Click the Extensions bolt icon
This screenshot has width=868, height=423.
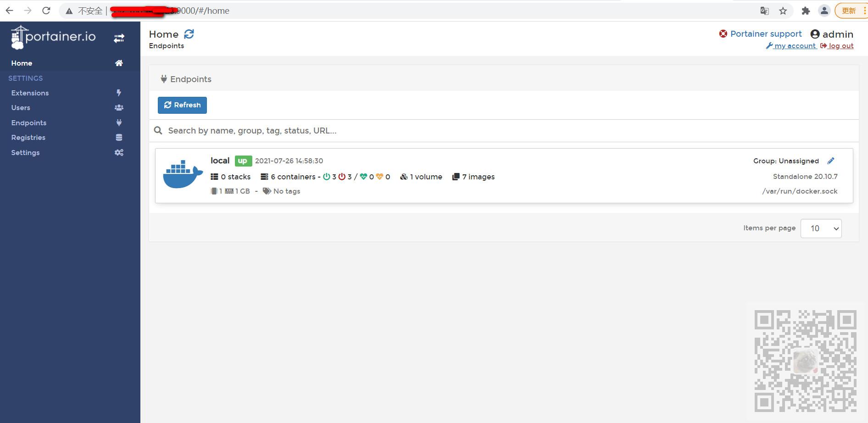click(x=119, y=93)
